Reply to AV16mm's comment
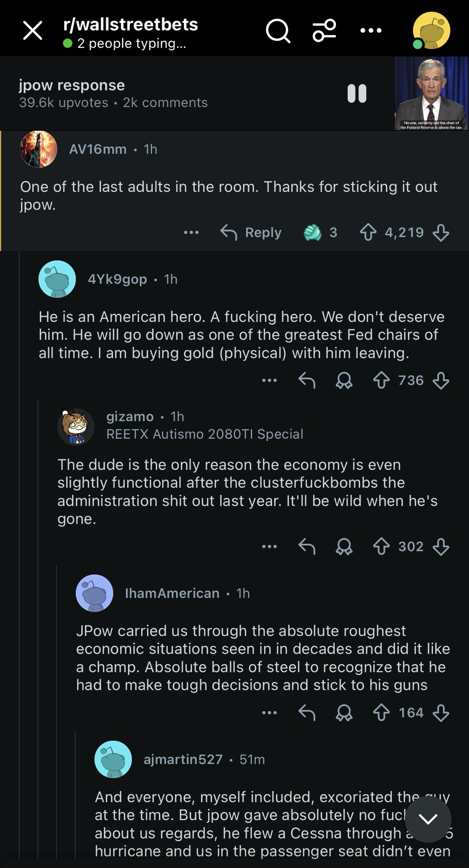Image resolution: width=469 pixels, height=868 pixels. click(x=251, y=232)
